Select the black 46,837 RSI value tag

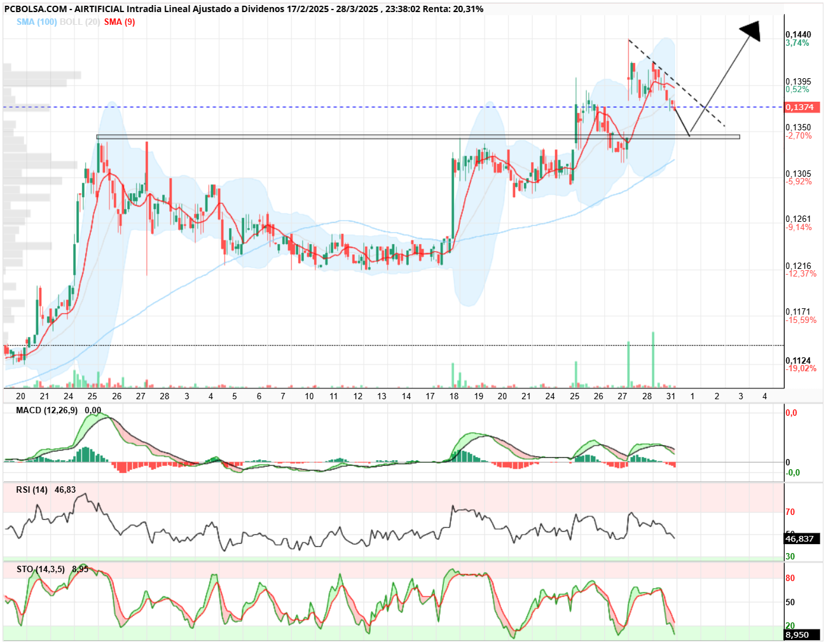click(802, 538)
